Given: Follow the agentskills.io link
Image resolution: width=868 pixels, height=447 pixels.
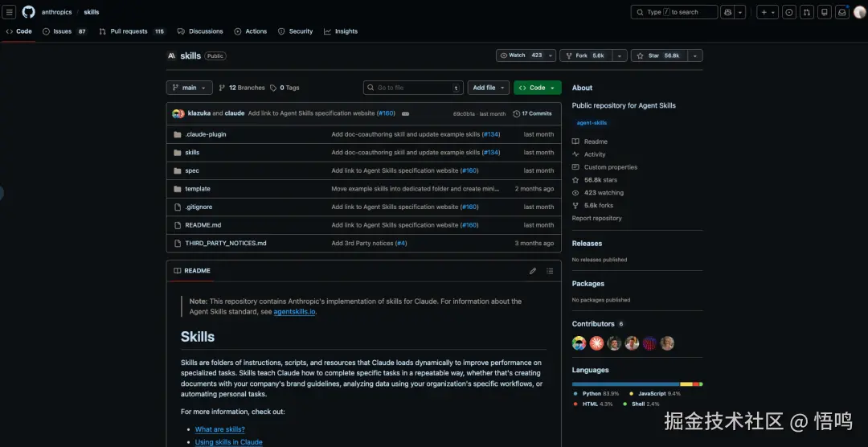Looking at the screenshot, I should 294,312.
